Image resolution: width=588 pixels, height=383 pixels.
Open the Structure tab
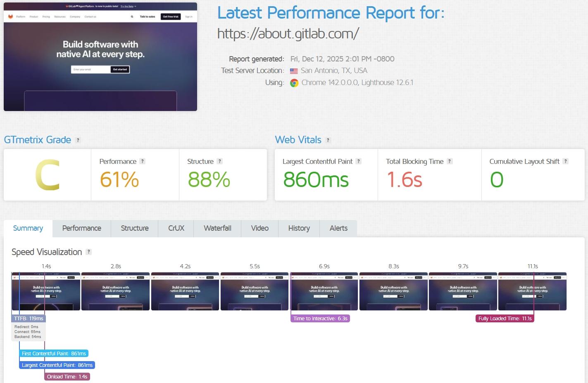click(135, 228)
